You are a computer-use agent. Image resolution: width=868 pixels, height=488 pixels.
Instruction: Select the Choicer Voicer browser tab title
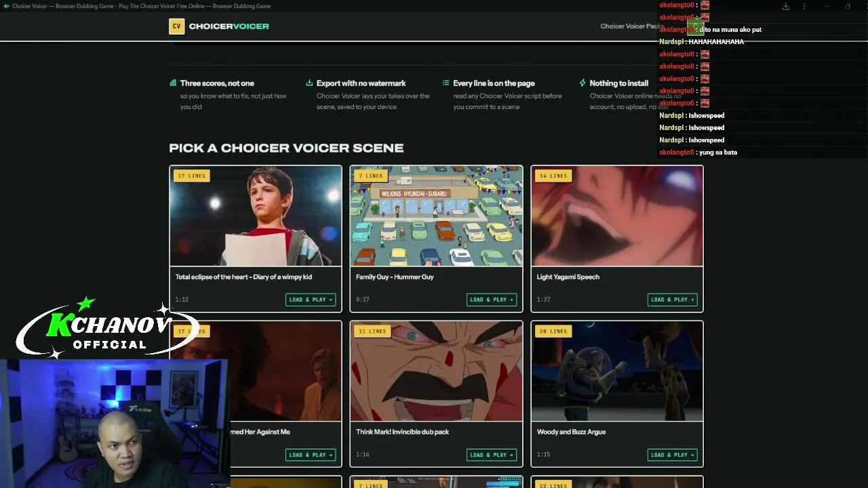coord(141,6)
